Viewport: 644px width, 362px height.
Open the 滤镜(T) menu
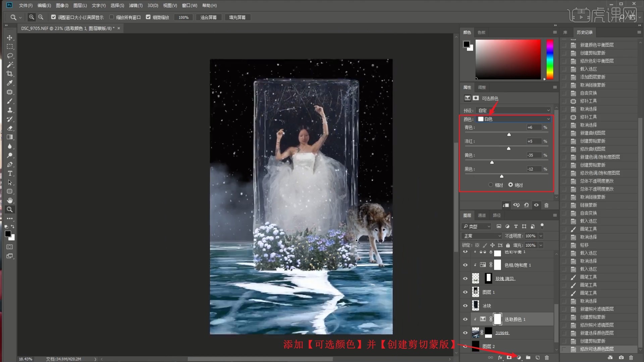point(136,5)
